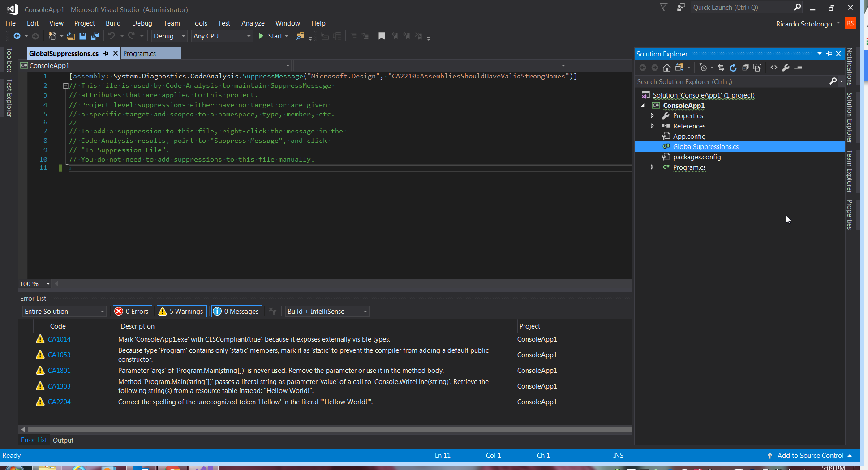
Task: Click the Redo toolbar icon
Action: click(131, 36)
